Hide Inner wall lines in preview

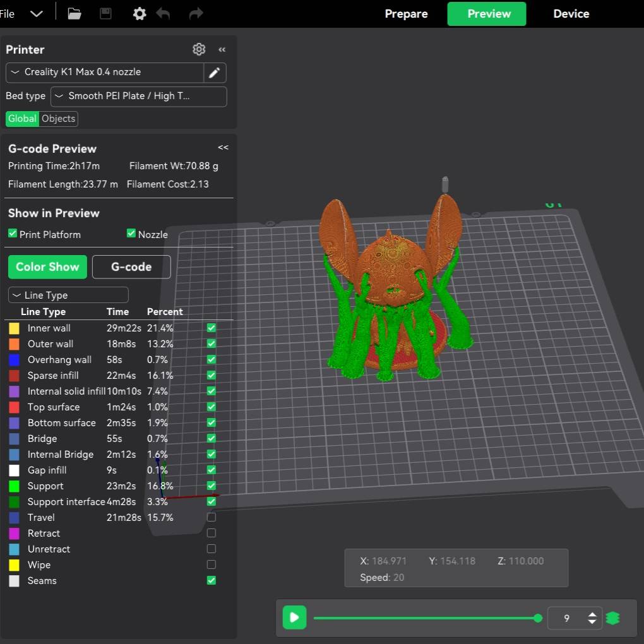click(212, 328)
